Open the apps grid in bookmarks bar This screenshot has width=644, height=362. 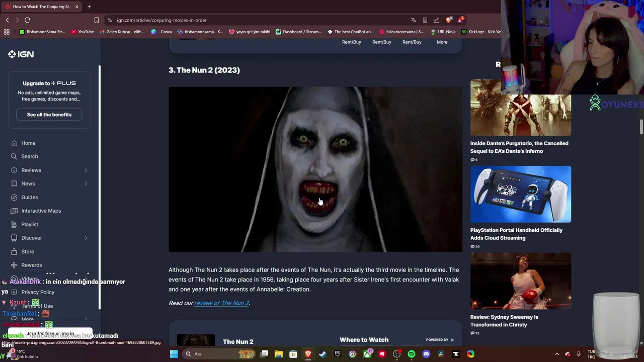[7, 32]
